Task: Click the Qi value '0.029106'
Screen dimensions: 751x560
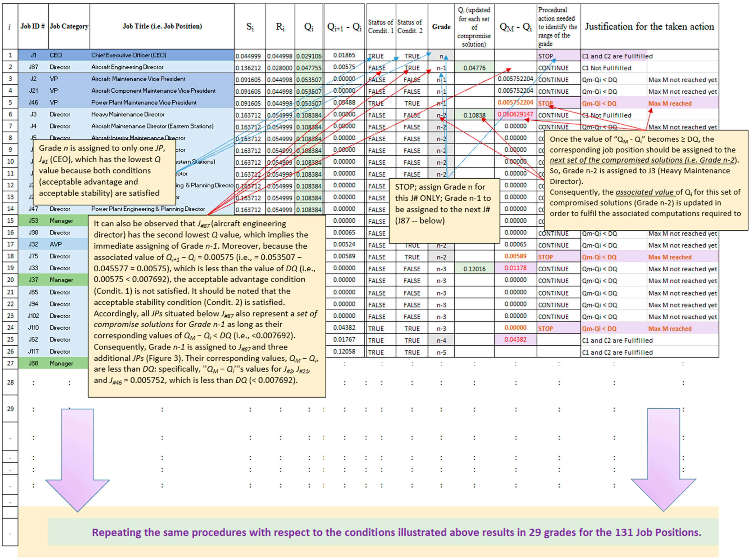Action: (309, 56)
